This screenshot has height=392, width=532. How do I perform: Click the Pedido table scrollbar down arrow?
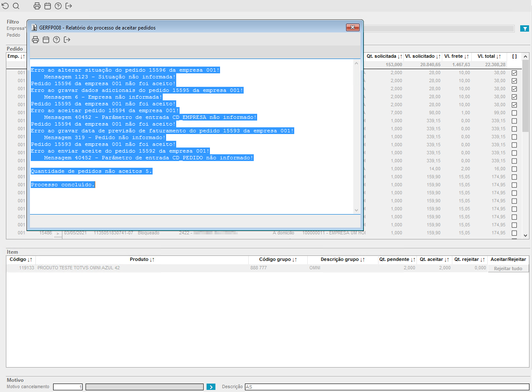pyautogui.click(x=525, y=236)
